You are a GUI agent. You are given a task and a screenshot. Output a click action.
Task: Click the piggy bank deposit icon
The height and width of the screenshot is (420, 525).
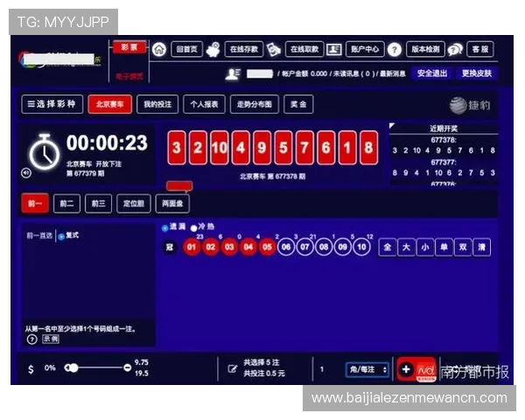(x=213, y=49)
